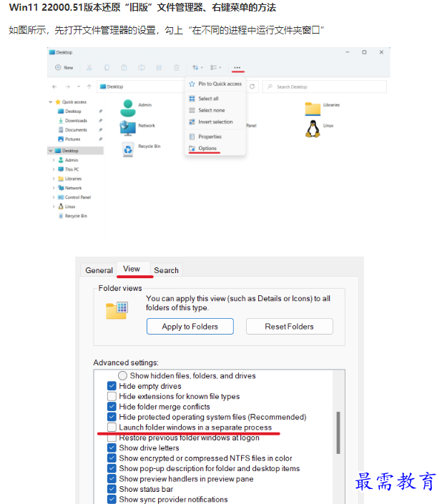Click the Paste clipboard icon
This screenshot has width=442, height=504.
coord(124,67)
